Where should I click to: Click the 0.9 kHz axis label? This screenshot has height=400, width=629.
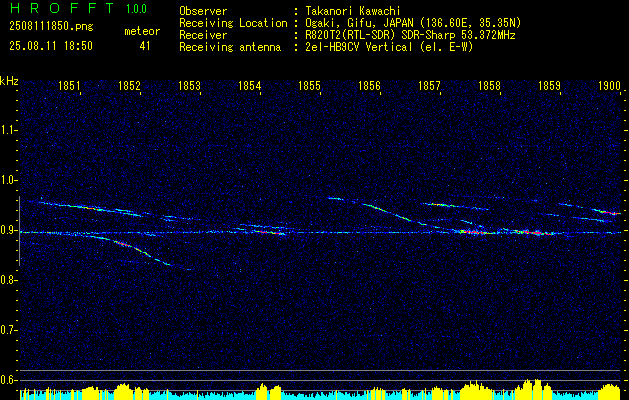pyautogui.click(x=8, y=230)
